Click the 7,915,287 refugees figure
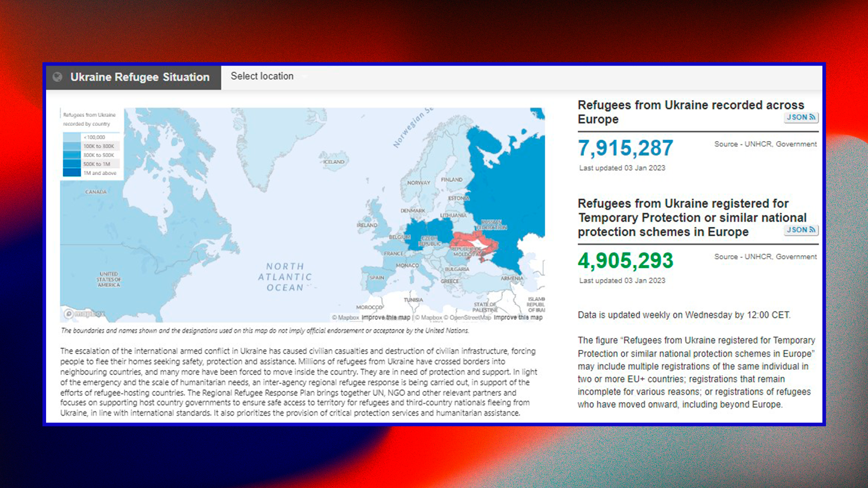The image size is (868, 488). (x=625, y=148)
